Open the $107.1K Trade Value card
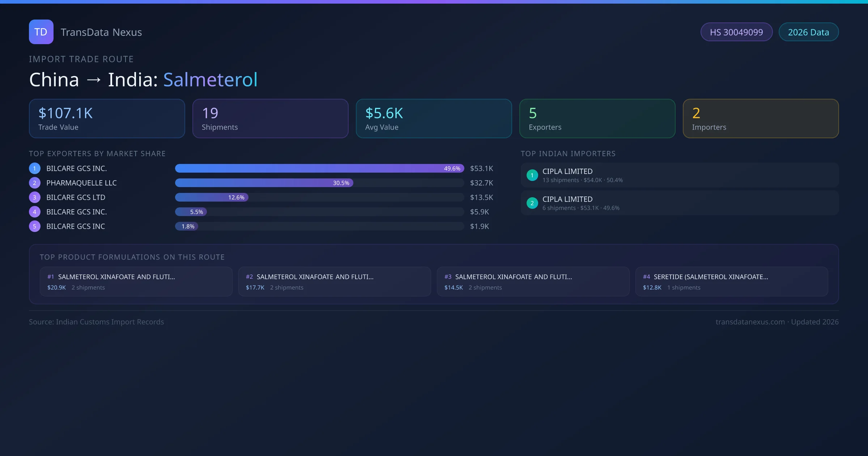This screenshot has width=868, height=456. tap(107, 118)
